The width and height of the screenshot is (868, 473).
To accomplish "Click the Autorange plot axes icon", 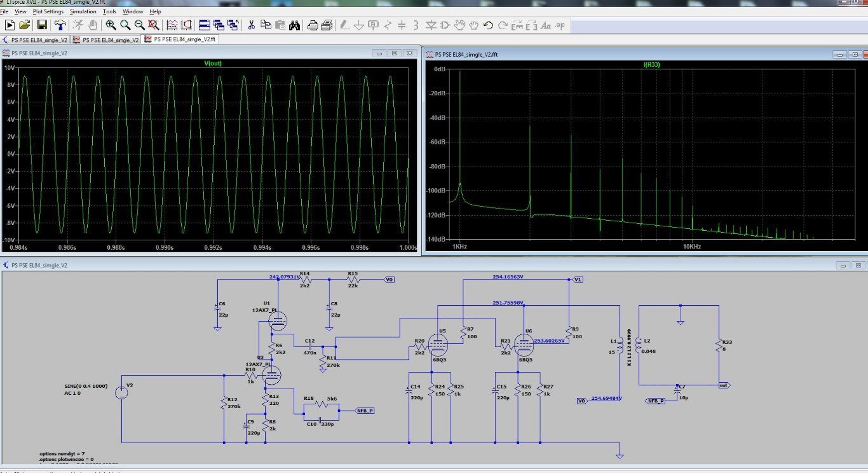I will tap(172, 25).
